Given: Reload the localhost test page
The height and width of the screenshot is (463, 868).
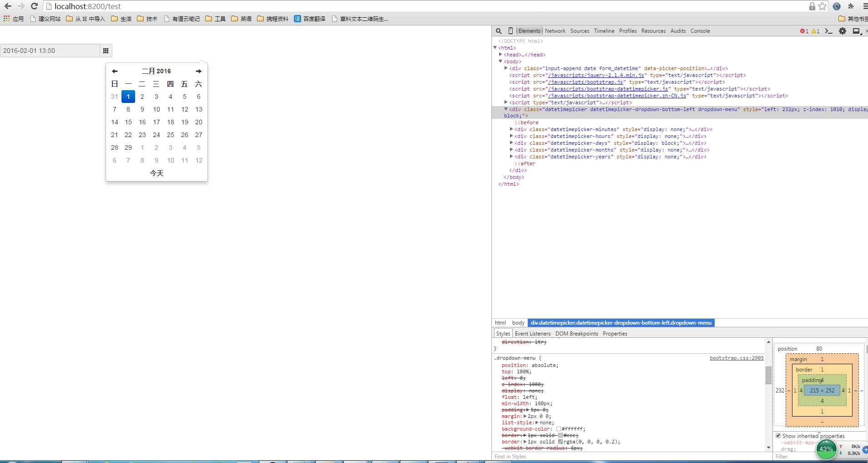Looking at the screenshot, I should tap(34, 6).
